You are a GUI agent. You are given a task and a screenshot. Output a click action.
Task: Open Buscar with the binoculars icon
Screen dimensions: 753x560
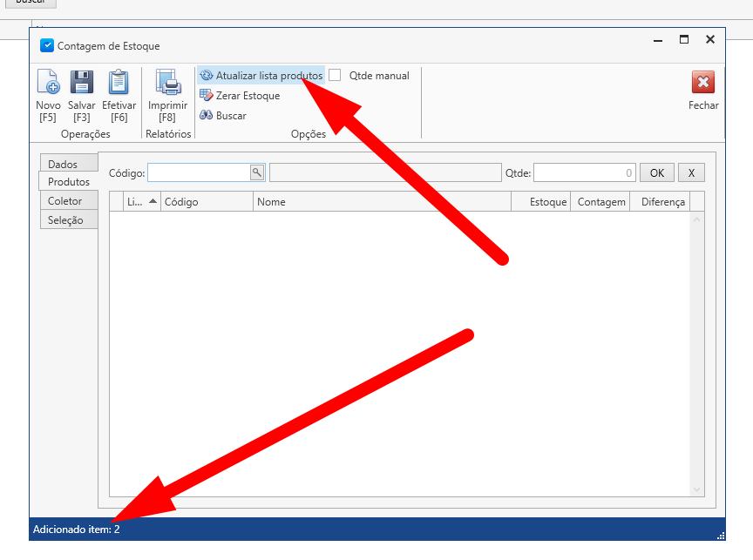coord(223,116)
